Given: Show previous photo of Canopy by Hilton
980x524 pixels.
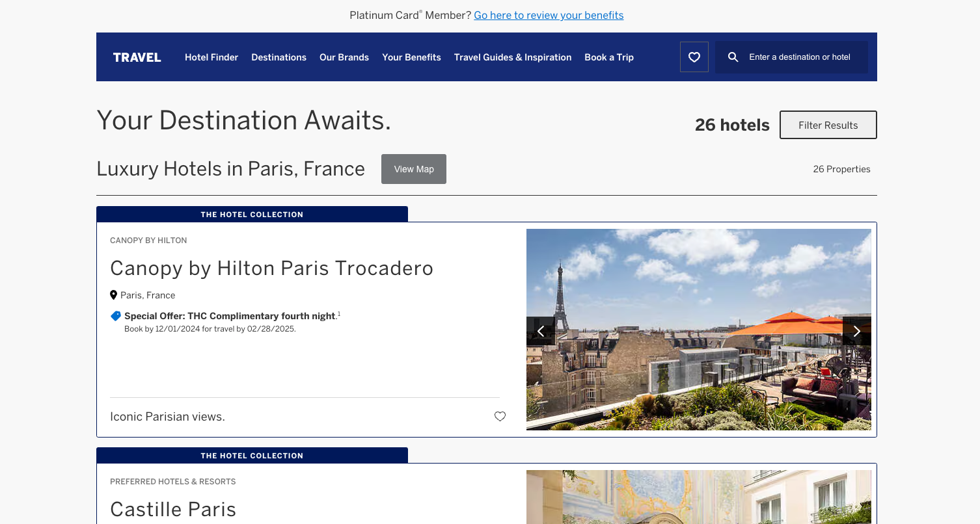Looking at the screenshot, I should (x=540, y=332).
